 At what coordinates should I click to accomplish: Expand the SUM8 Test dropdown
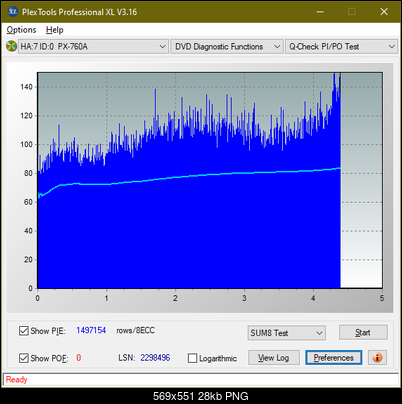287,333
